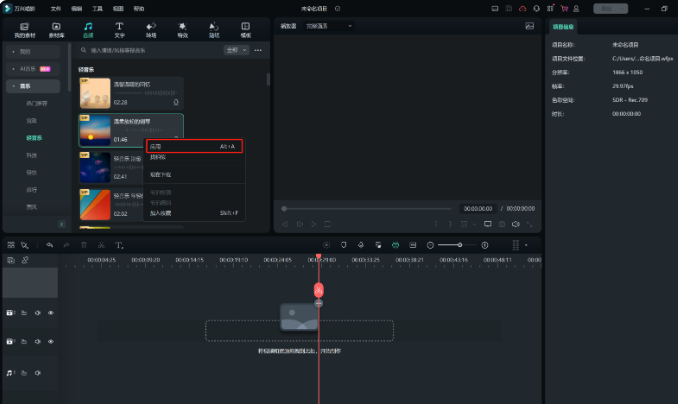Viewport: 678px width, 404px height.
Task: Toggle visibility eye on top video track
Action: [51, 313]
